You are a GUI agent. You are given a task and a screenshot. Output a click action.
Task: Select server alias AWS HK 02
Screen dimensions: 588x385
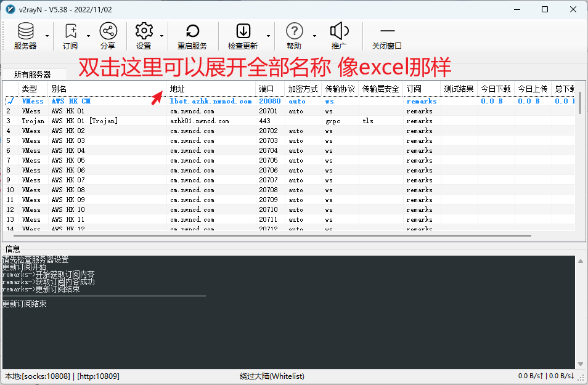coord(68,131)
